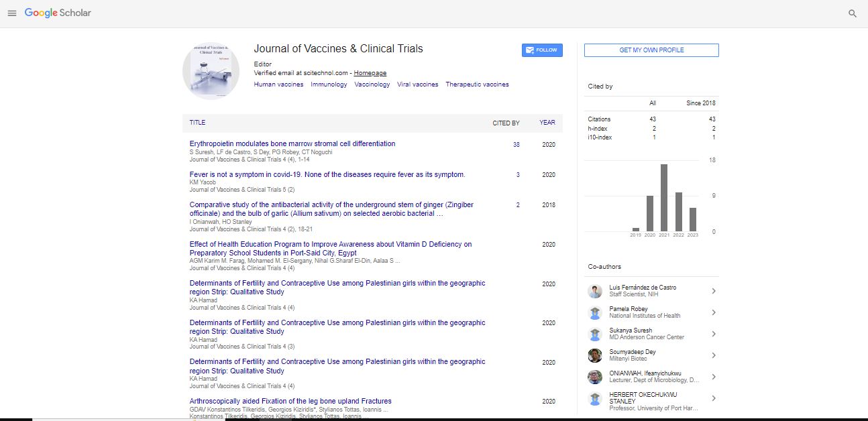This screenshot has width=868, height=421.
Task: Select the Immunology tag
Action: [329, 84]
